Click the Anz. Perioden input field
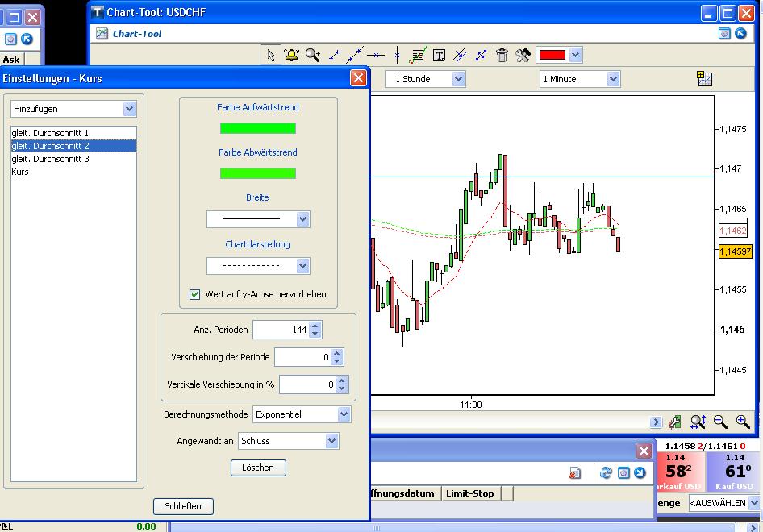Image resolution: width=763 pixels, height=532 pixels. [281, 330]
